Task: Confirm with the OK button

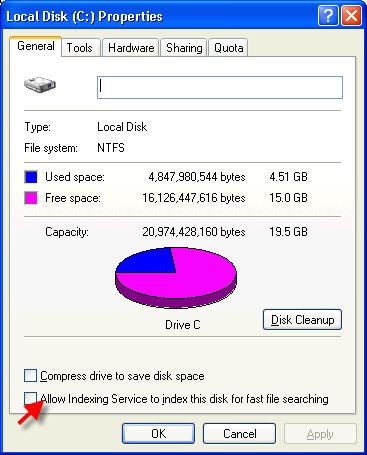Action: [158, 434]
